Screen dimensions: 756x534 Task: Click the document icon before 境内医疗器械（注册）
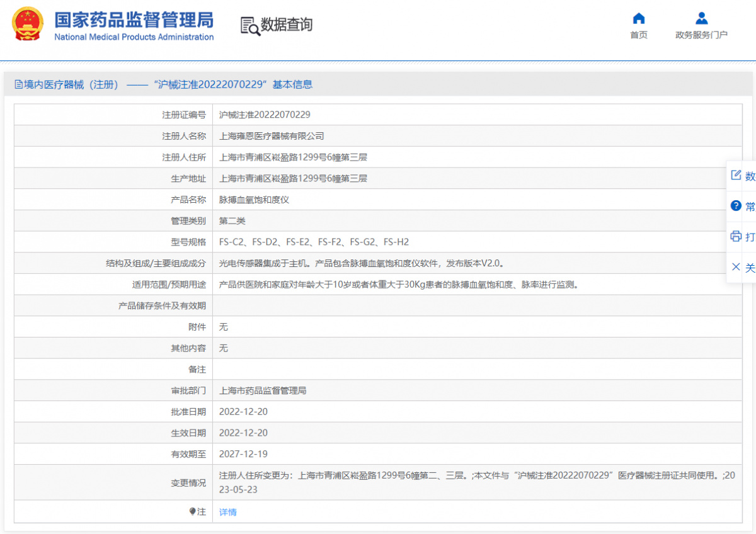pyautogui.click(x=19, y=84)
